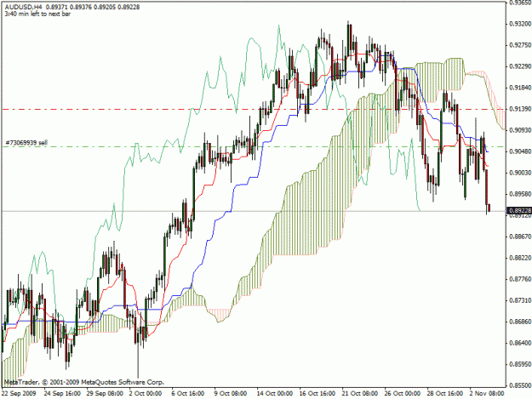Click the '28 Oct 16:00' time axis label

coord(445,393)
